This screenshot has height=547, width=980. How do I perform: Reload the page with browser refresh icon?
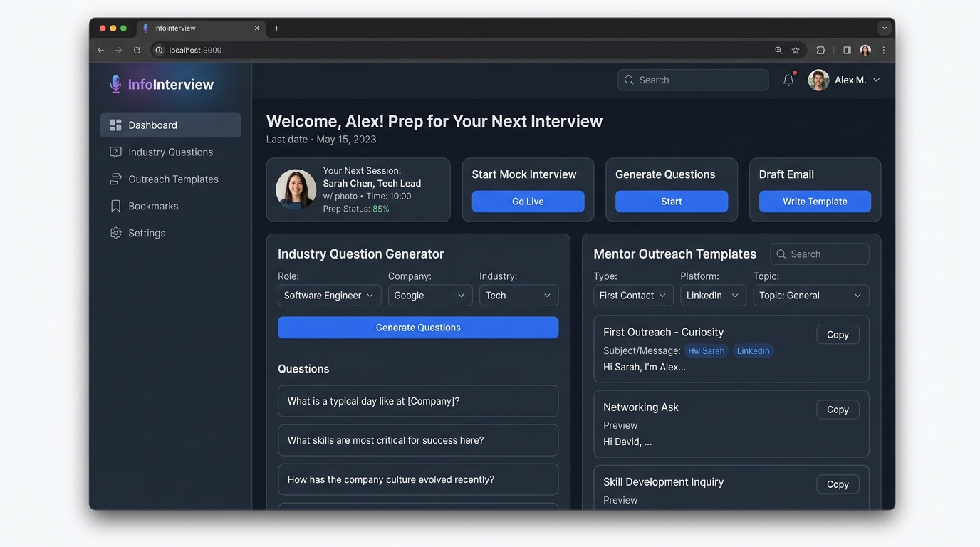pyautogui.click(x=137, y=51)
